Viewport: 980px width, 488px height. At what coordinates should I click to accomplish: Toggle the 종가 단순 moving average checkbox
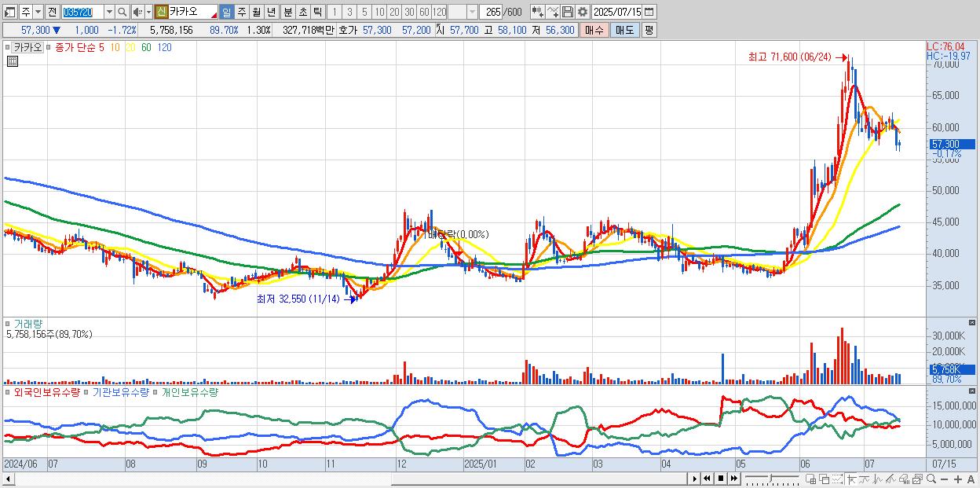(50, 47)
